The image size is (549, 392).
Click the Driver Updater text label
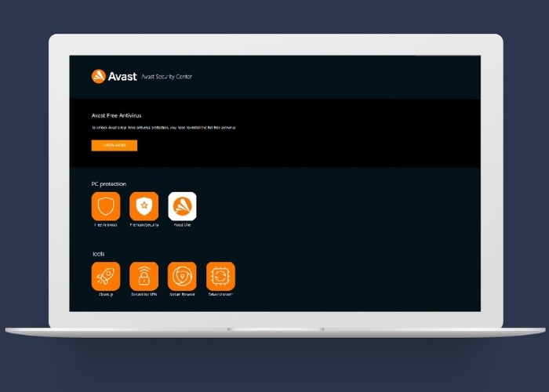(x=220, y=295)
